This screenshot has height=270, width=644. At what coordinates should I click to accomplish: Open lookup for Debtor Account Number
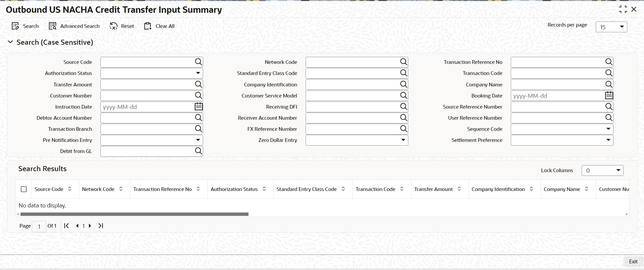click(x=198, y=118)
